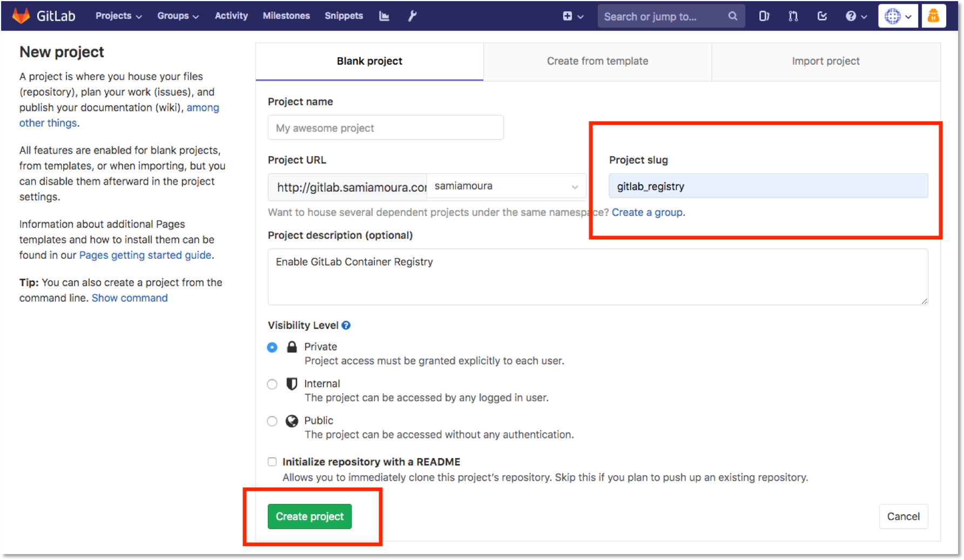This screenshot has height=560, width=964.
Task: Click the Visibility Level help bubble
Action: tap(346, 325)
